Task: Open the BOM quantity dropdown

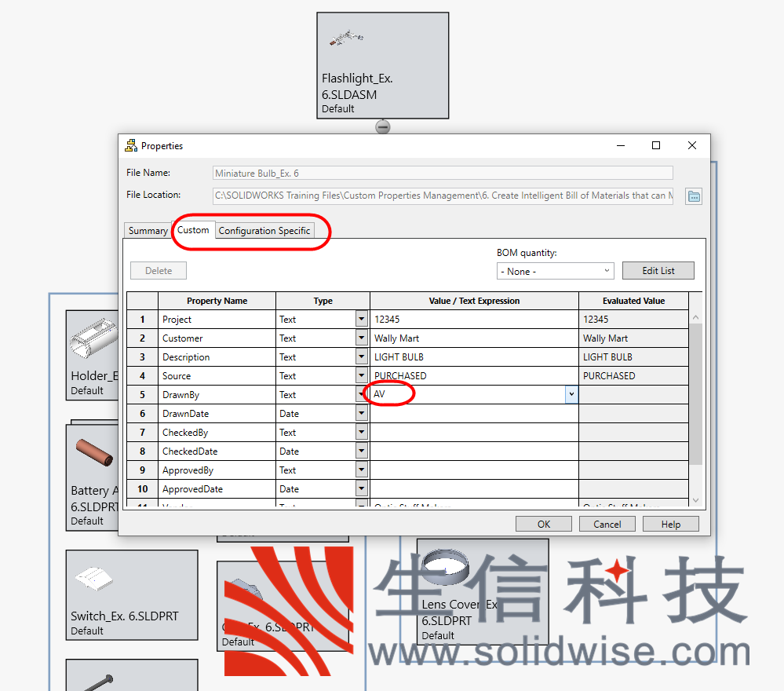Action: (x=555, y=271)
